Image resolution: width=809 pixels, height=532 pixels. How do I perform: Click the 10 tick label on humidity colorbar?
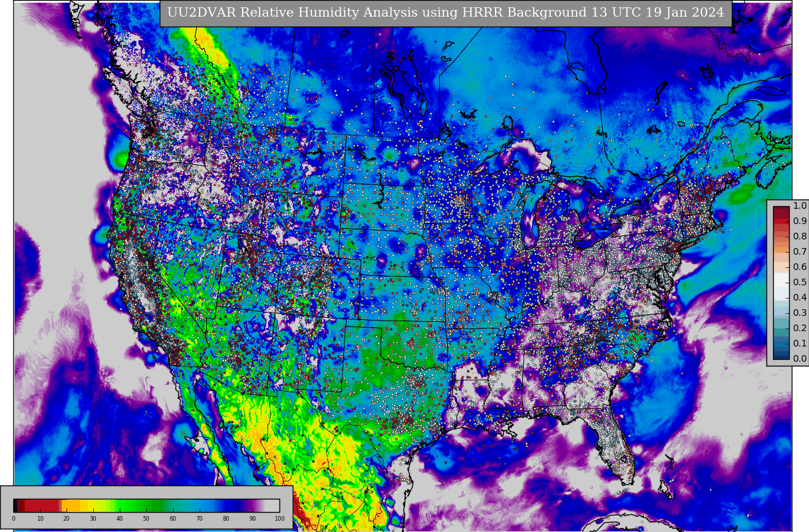(x=40, y=519)
